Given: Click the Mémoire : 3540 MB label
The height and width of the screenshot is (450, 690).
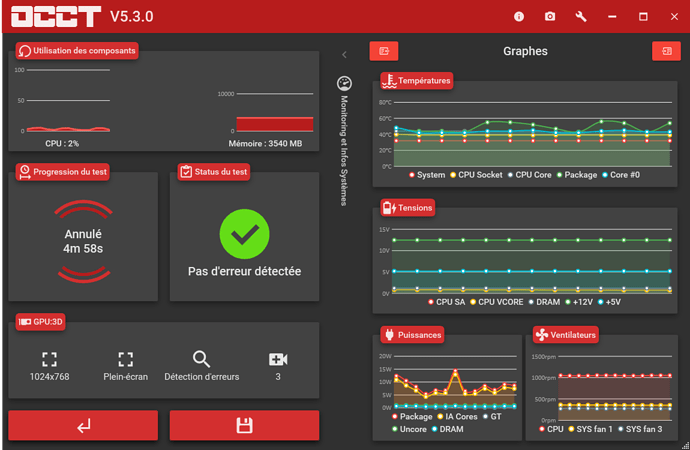Looking at the screenshot, I should coord(265,143).
